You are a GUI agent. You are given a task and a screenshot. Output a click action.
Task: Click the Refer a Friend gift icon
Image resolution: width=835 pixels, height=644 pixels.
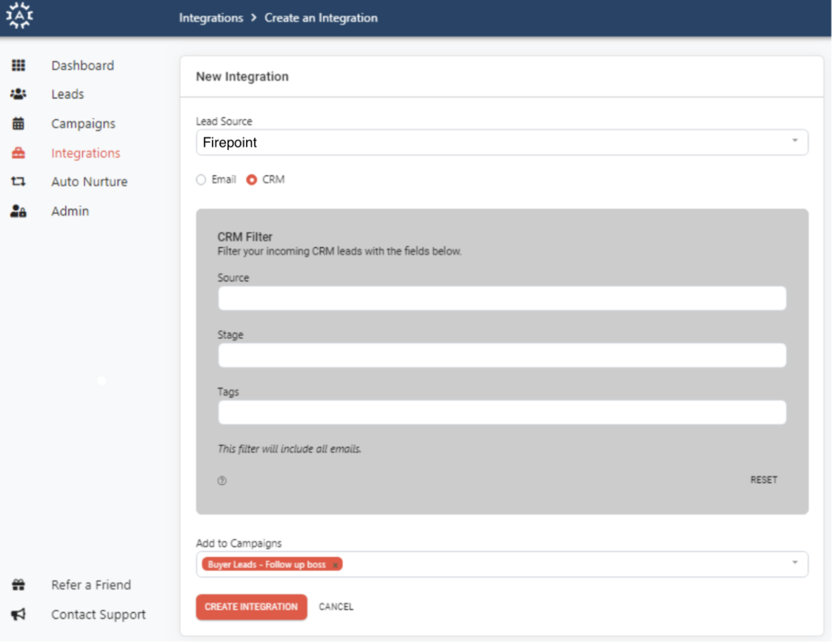click(x=19, y=585)
